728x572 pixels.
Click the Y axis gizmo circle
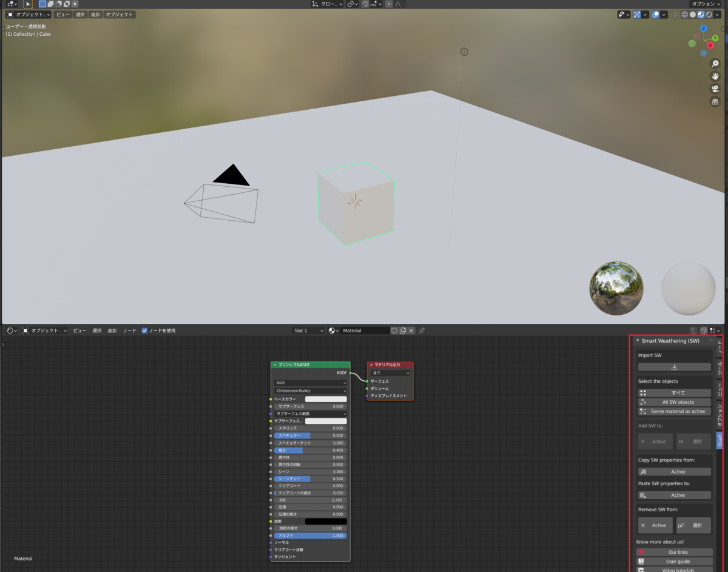click(715, 38)
